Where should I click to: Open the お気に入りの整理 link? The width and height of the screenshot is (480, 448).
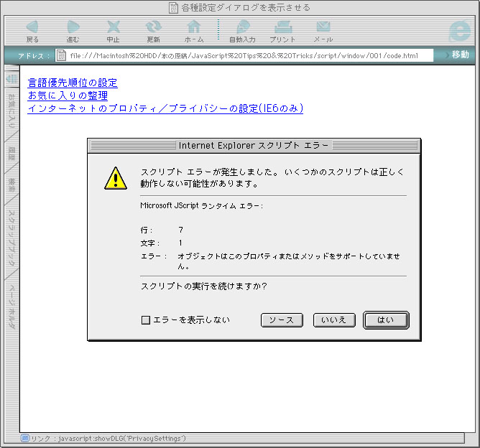pos(68,95)
